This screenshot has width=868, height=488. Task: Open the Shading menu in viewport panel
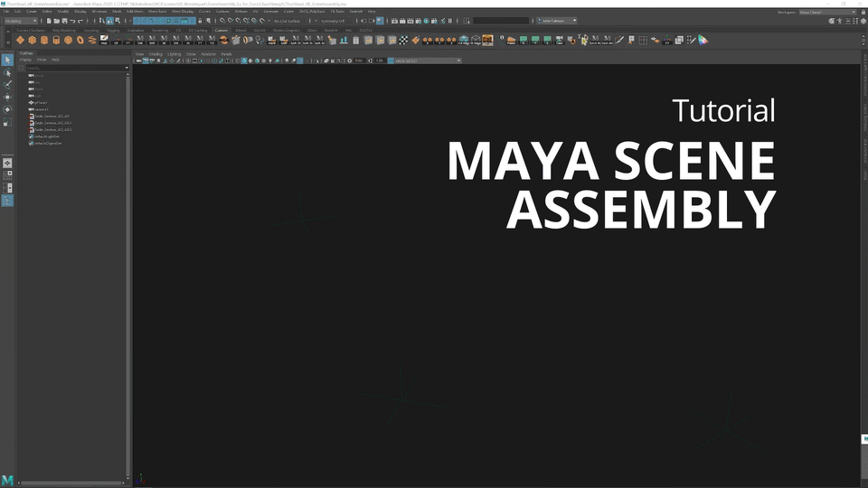click(156, 53)
